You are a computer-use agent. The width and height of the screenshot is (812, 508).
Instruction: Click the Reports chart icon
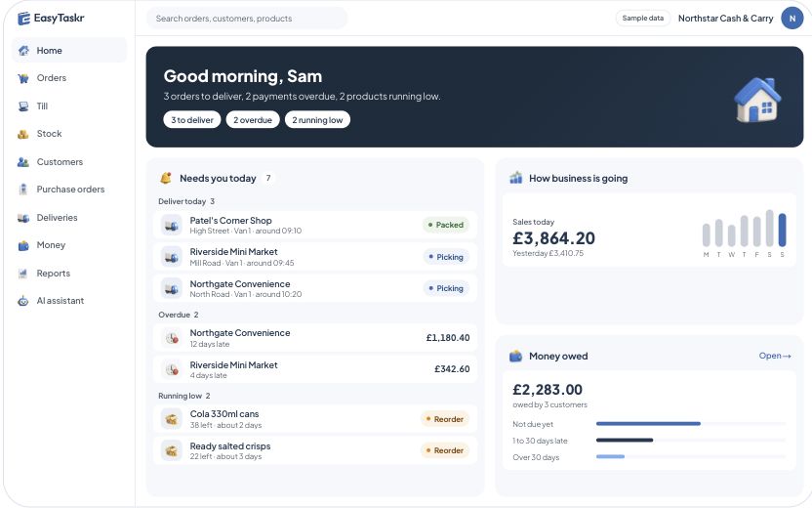click(23, 274)
